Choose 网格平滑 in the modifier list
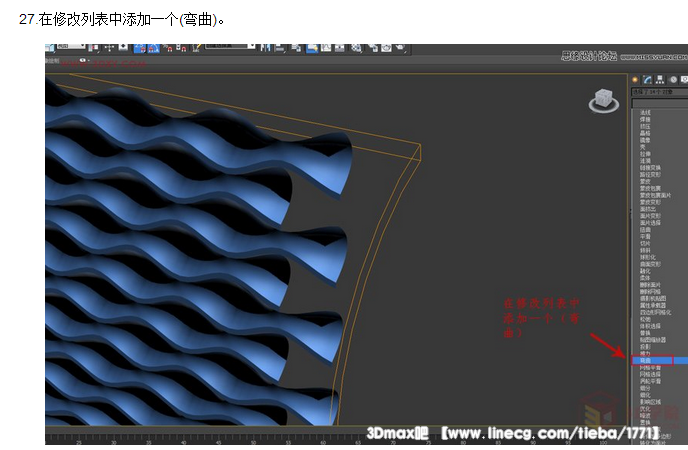 coord(650,368)
